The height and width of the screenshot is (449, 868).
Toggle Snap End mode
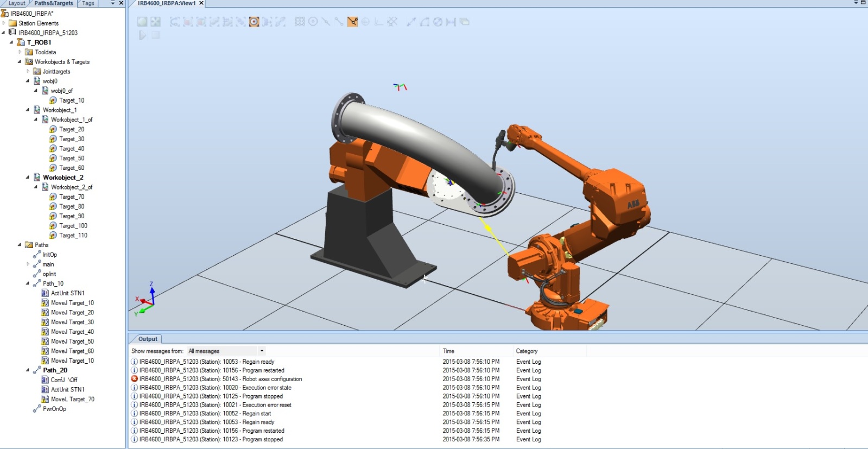[339, 22]
